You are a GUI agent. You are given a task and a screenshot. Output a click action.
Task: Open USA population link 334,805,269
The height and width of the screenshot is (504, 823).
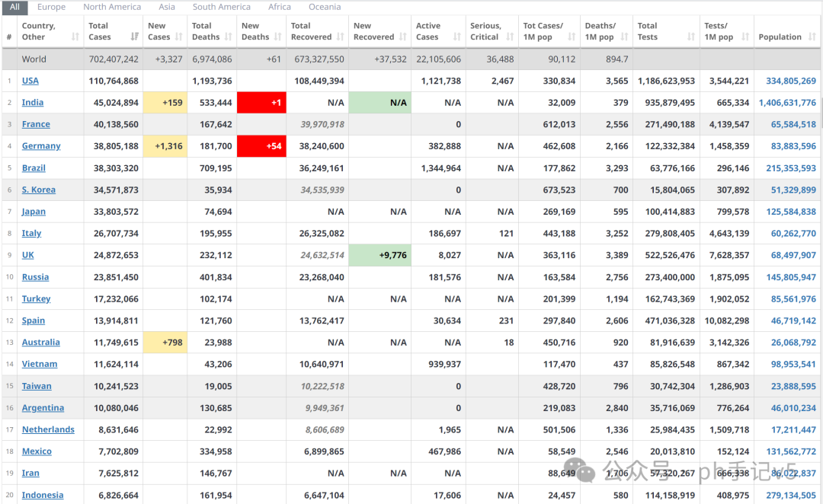(x=791, y=81)
